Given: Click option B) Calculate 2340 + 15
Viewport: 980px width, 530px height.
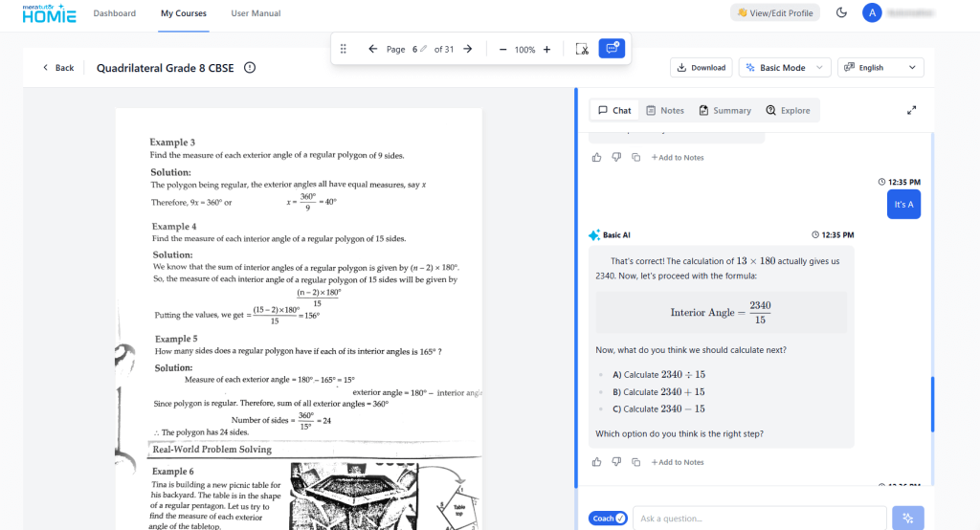Looking at the screenshot, I should point(658,392).
